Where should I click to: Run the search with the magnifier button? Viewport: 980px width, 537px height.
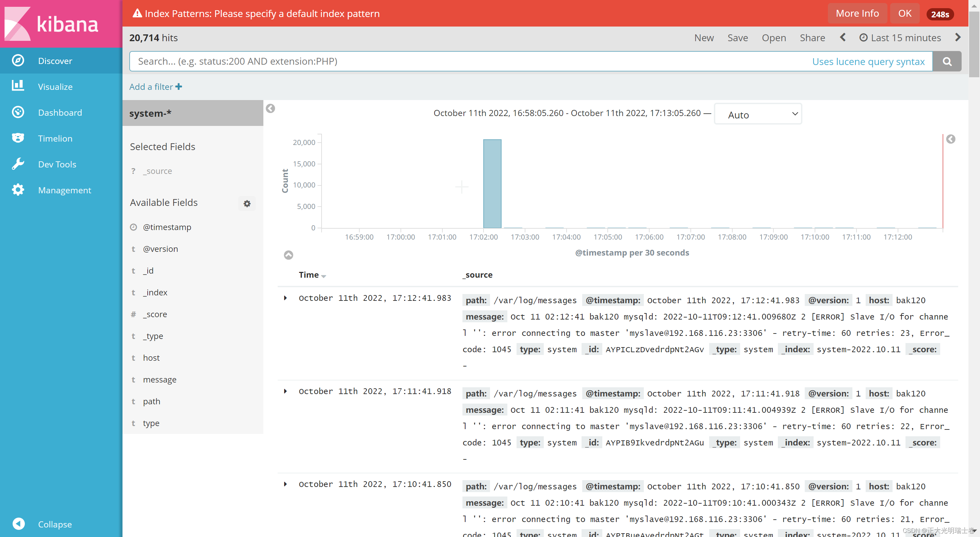[947, 61]
